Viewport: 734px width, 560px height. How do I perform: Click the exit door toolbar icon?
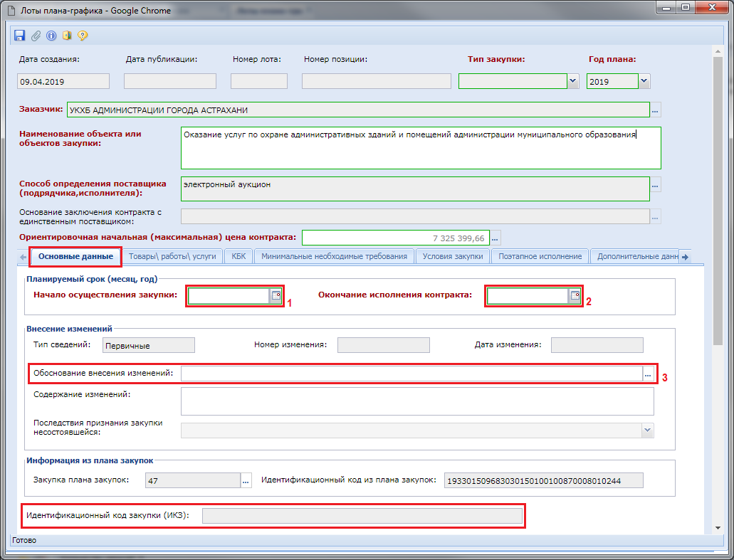66,35
